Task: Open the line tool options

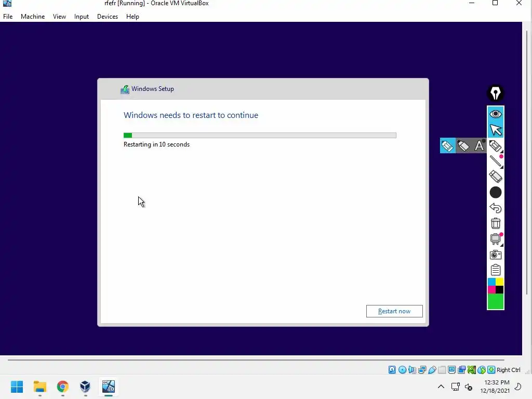Action: pos(495,162)
